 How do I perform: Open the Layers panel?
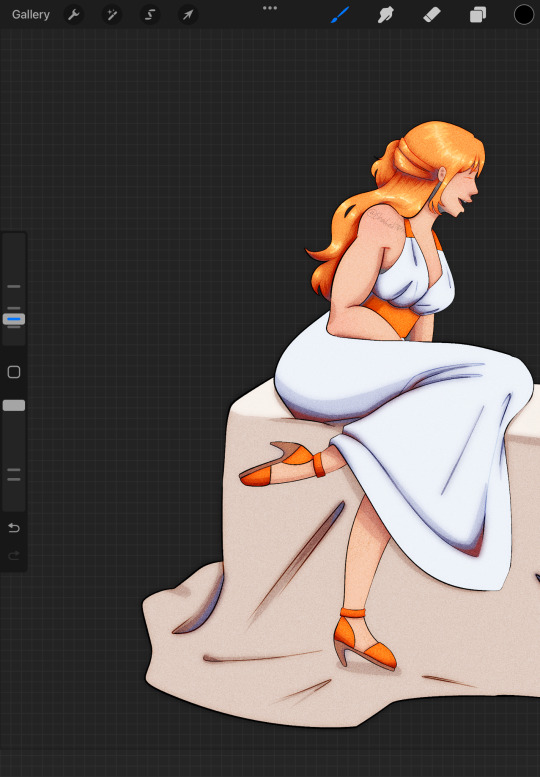pyautogui.click(x=478, y=15)
